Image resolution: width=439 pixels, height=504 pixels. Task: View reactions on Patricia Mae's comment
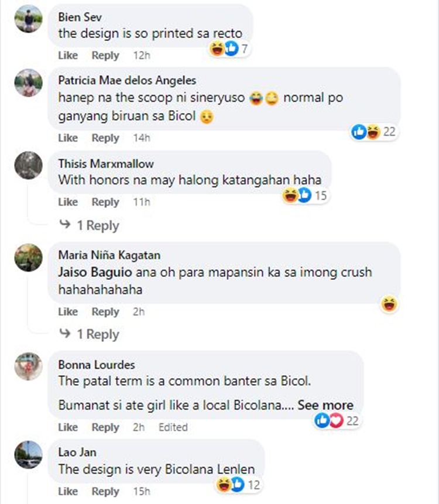374,132
